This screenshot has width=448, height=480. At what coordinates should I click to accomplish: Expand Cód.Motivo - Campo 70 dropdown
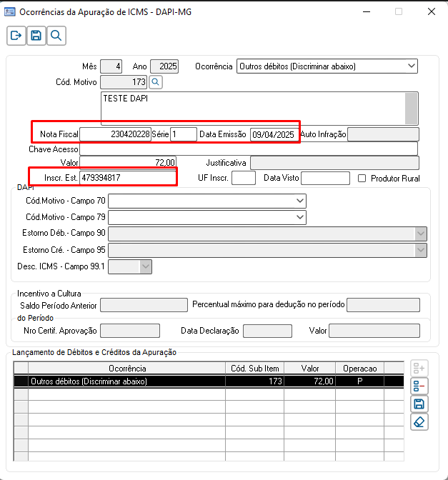click(x=207, y=201)
